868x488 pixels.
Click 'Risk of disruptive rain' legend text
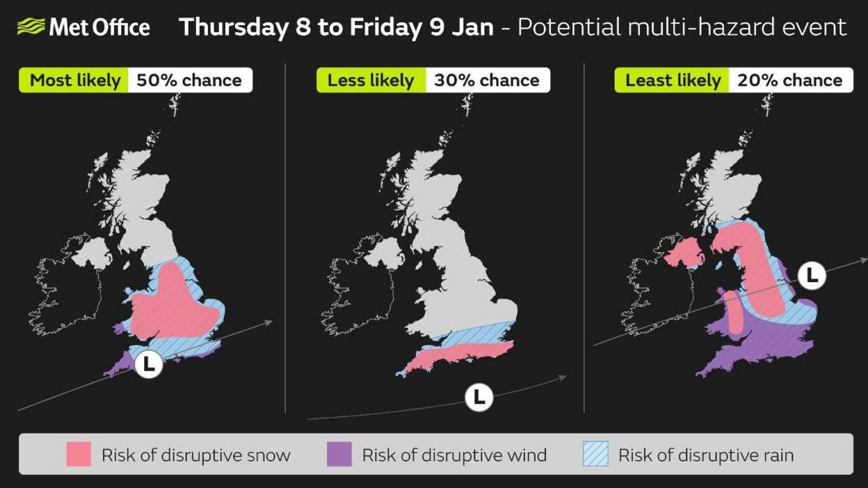pos(706,455)
